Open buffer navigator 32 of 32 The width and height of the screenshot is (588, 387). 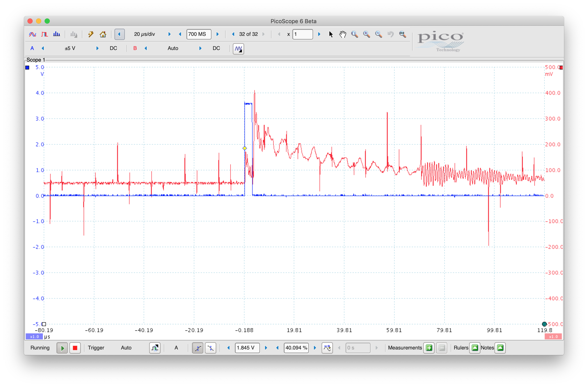coord(248,34)
